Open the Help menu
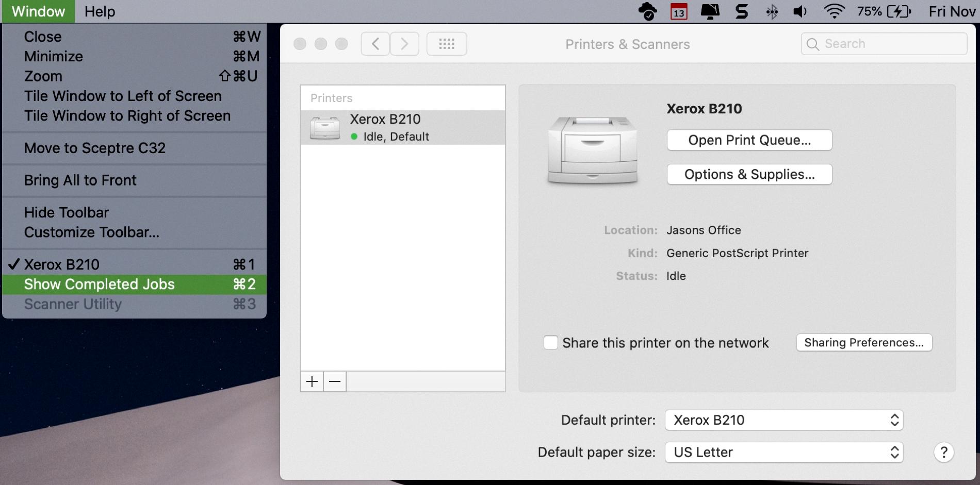980x485 pixels. pyautogui.click(x=99, y=11)
